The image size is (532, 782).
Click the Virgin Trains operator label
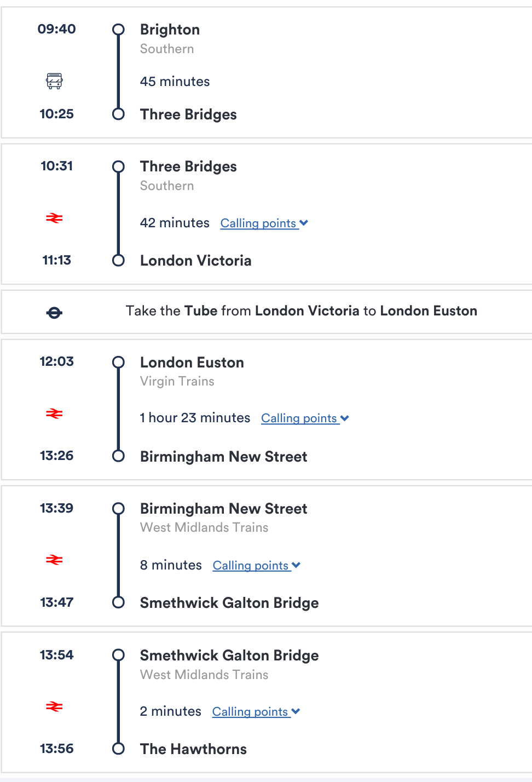click(x=177, y=381)
